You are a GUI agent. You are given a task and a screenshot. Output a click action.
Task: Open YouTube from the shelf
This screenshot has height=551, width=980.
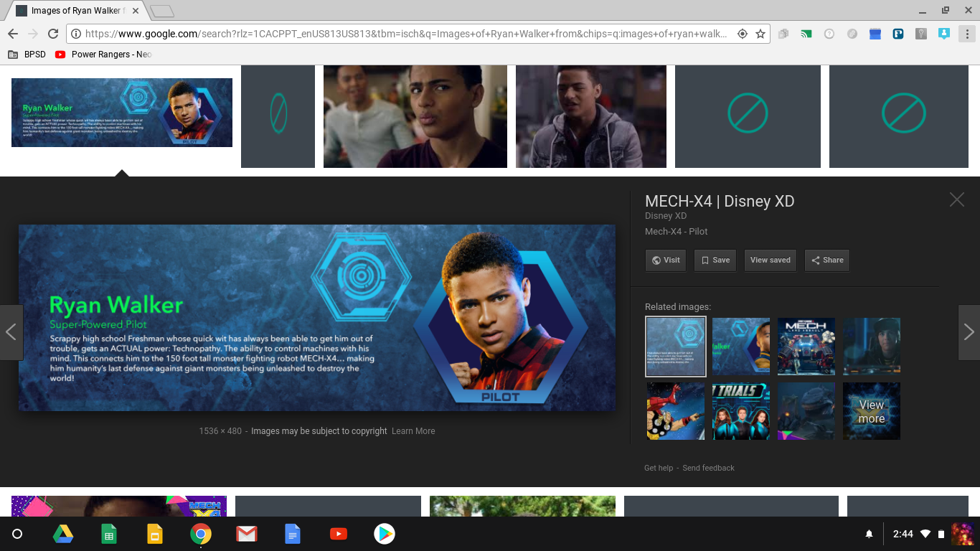[x=339, y=534]
